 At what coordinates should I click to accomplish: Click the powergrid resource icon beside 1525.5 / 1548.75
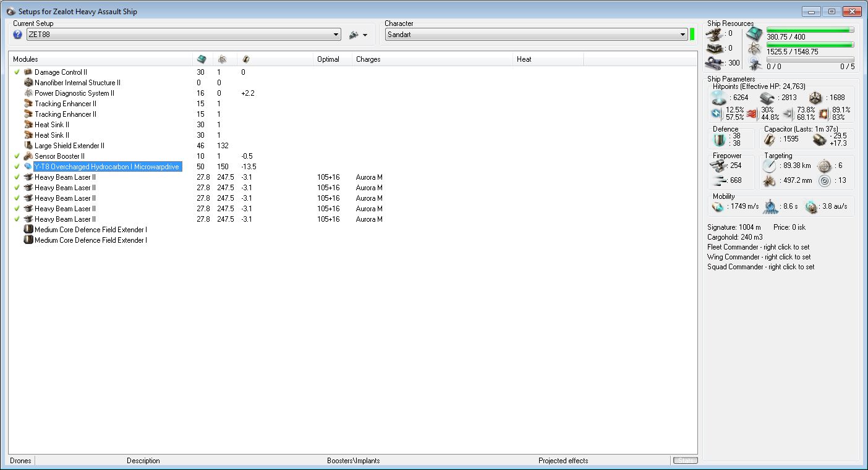tap(755, 49)
